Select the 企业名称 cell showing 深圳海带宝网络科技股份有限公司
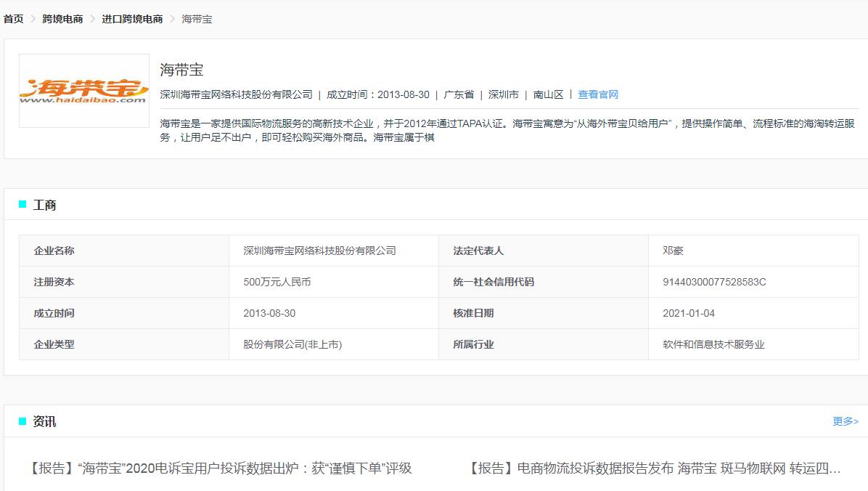This screenshot has height=491, width=868. pyautogui.click(x=321, y=250)
